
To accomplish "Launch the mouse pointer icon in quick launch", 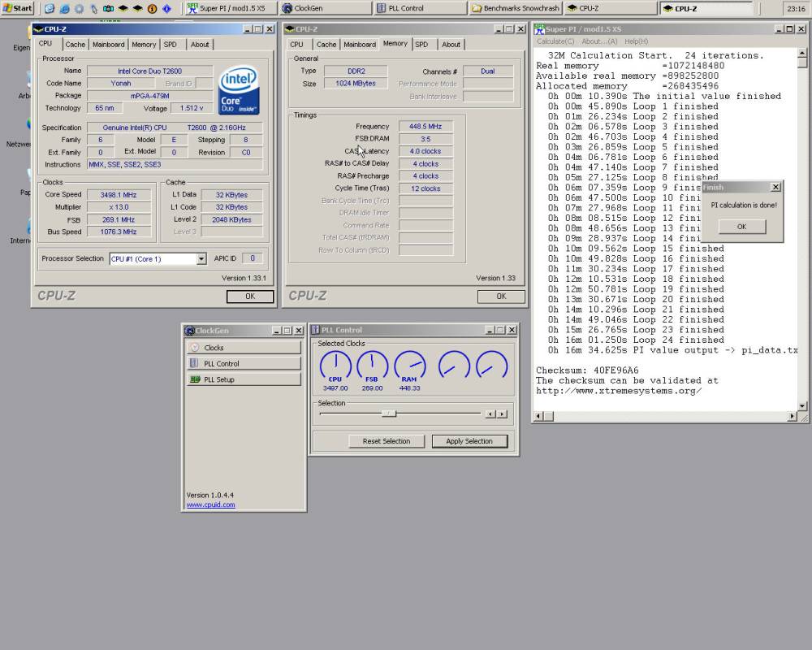I will 93,8.
